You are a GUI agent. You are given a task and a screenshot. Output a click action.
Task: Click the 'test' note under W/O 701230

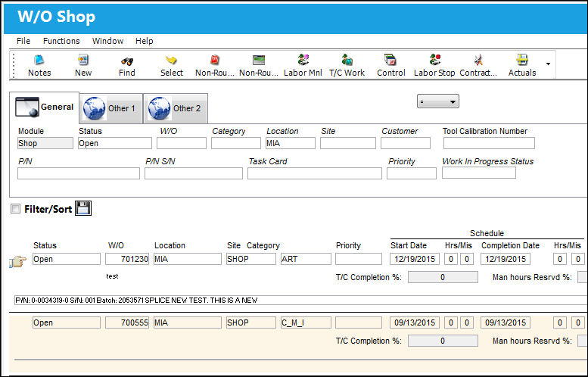coord(112,276)
